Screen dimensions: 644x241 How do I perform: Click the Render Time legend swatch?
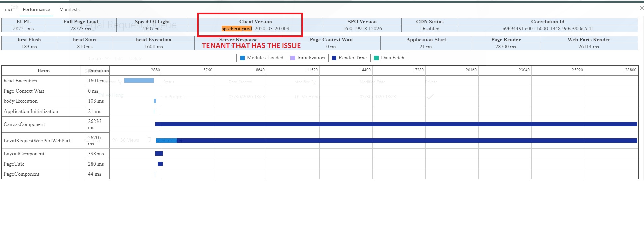pyautogui.click(x=334, y=58)
